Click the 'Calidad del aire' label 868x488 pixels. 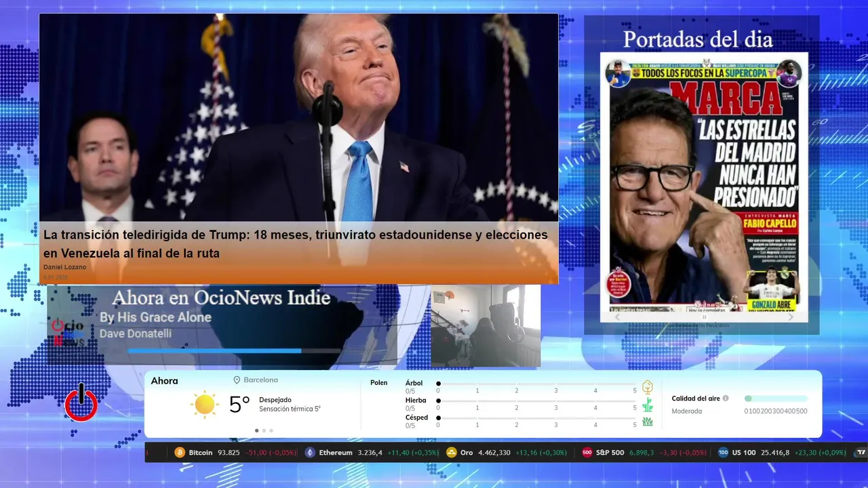[696, 399]
